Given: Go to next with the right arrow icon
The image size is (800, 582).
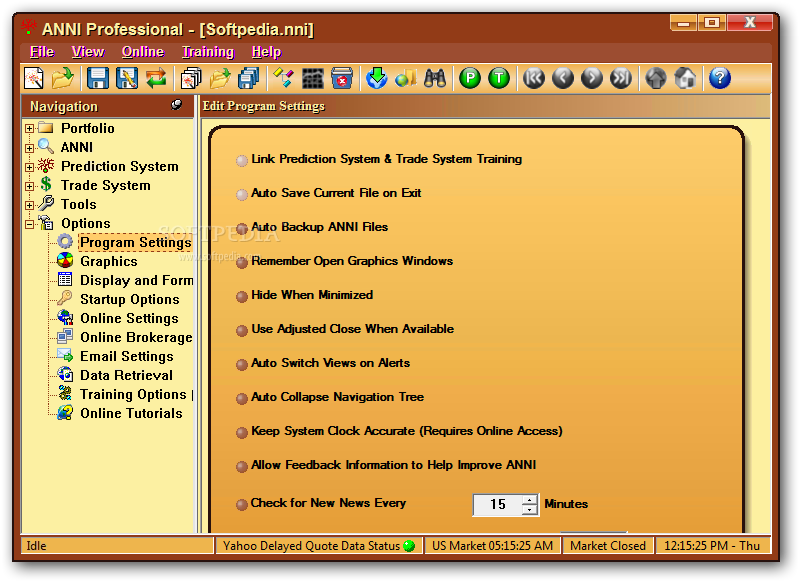Looking at the screenshot, I should coord(592,79).
